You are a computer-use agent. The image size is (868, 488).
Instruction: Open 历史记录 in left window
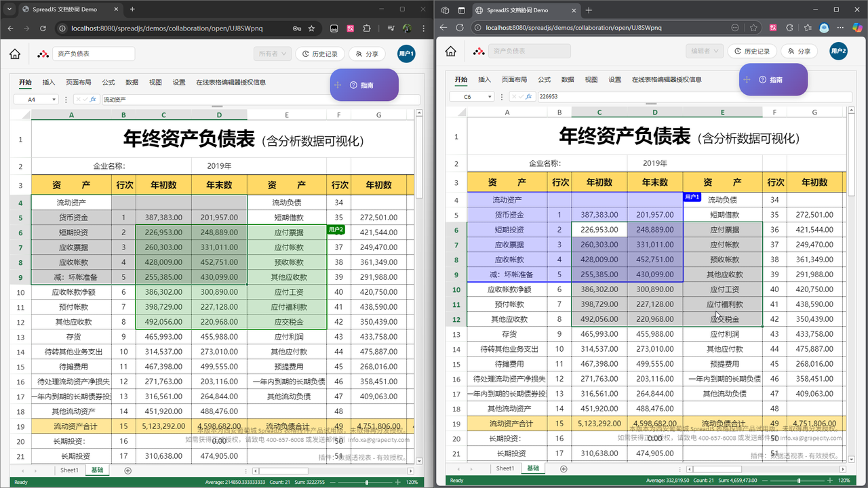(319, 54)
